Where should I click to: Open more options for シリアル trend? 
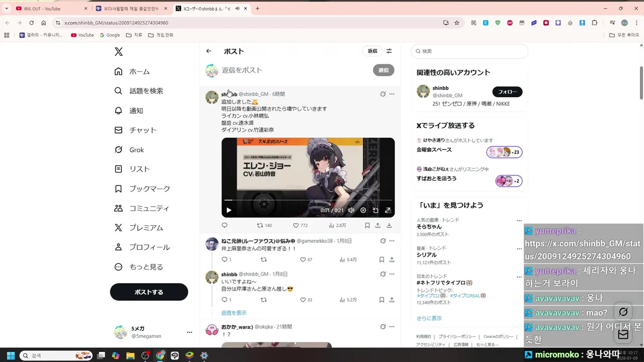tap(519, 249)
